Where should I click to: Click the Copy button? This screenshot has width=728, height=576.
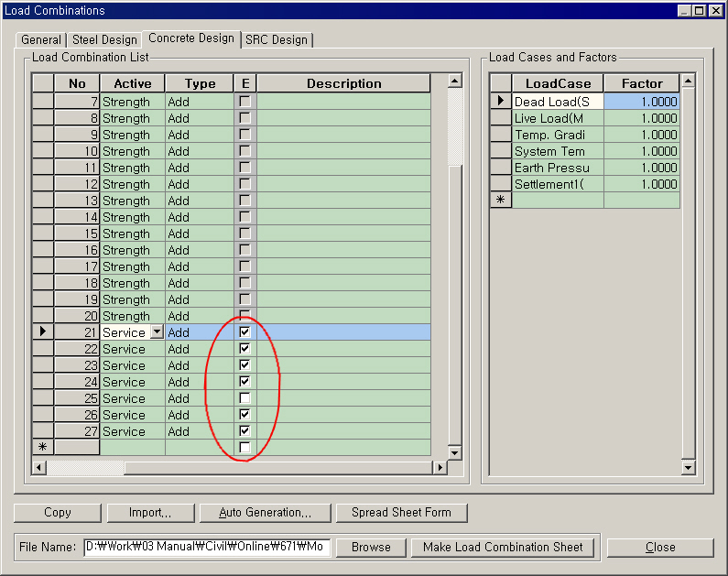57,513
